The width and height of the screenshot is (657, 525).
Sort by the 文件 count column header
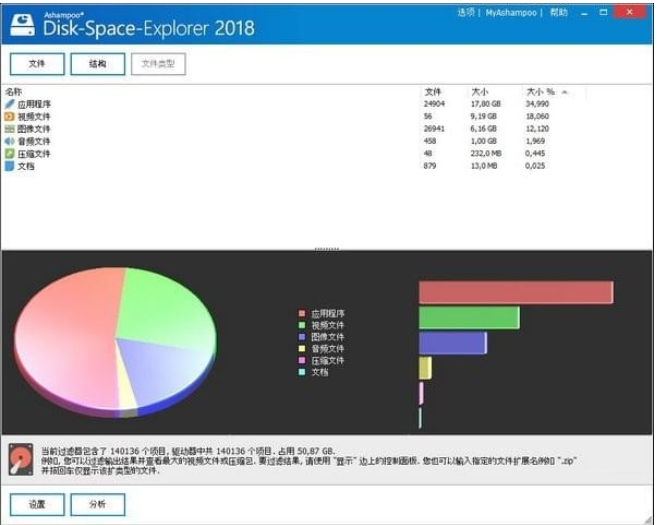click(433, 91)
